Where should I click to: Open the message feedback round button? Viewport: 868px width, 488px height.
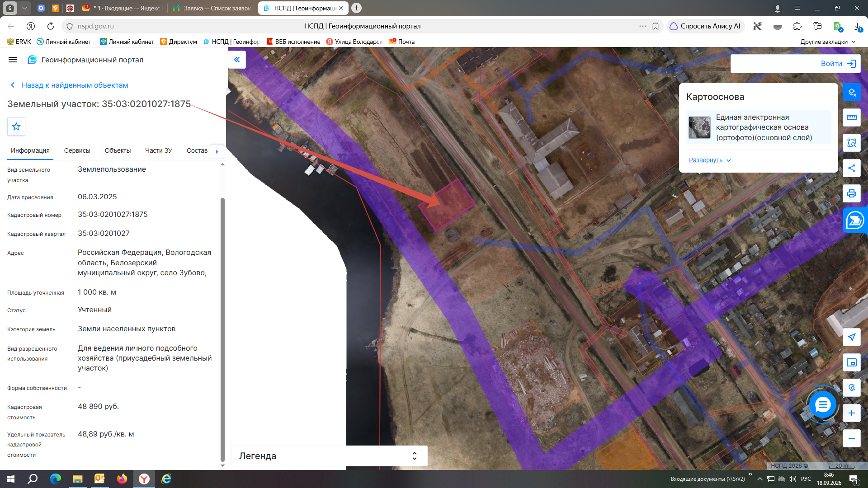point(823,404)
